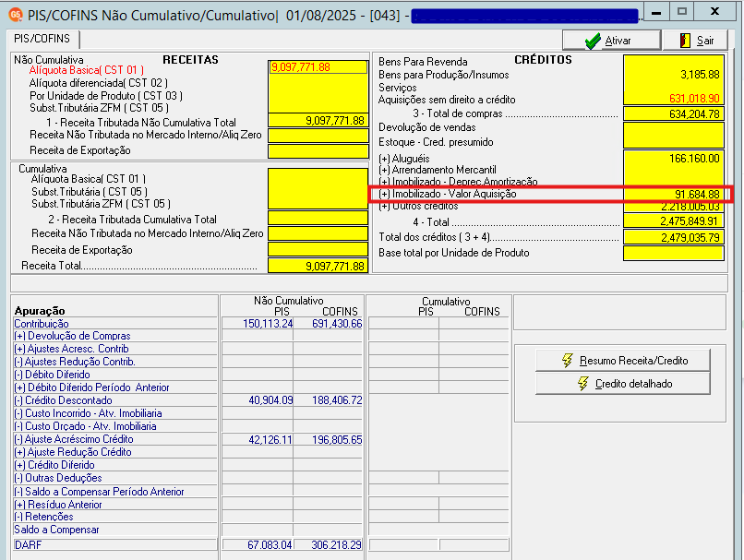Click the lightning icon on Resumo Receita/Credito
Image resolution: width=744 pixels, height=560 pixels.
(x=568, y=361)
